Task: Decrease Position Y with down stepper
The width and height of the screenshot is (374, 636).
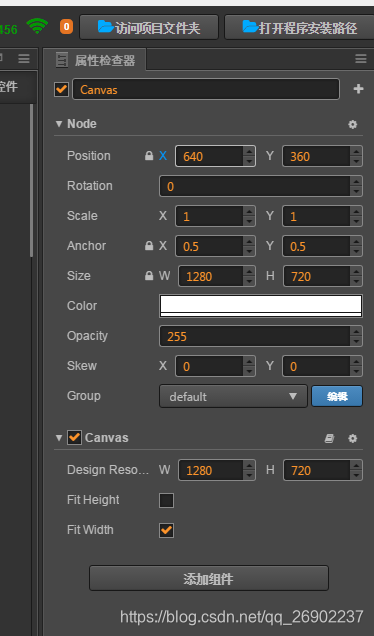Action: 356,161
